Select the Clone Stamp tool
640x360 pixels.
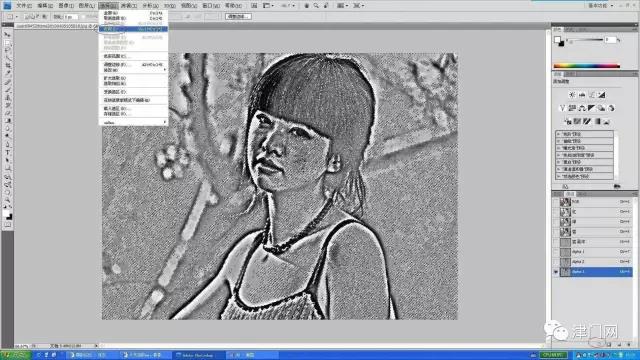pyautogui.click(x=7, y=98)
